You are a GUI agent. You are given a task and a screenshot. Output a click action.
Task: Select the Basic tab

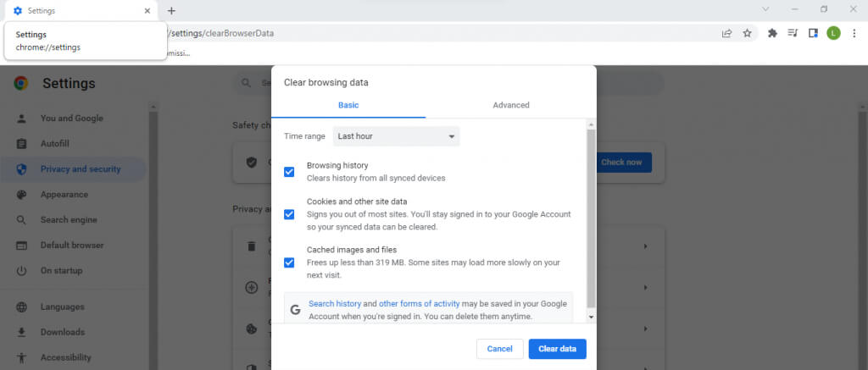coord(348,105)
